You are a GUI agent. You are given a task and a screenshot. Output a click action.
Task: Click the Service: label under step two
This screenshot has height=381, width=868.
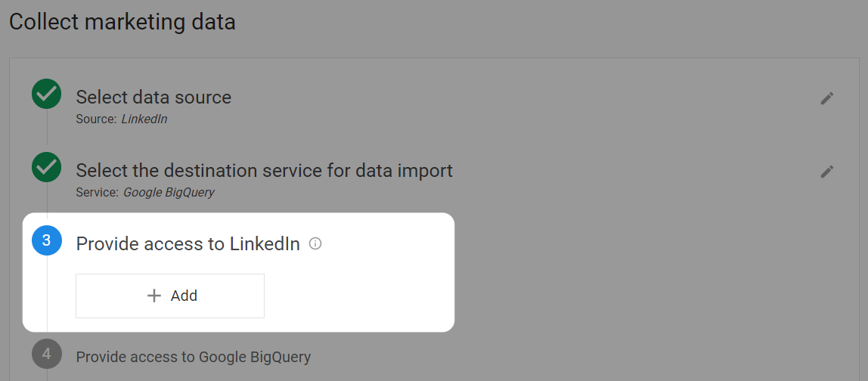[97, 193]
